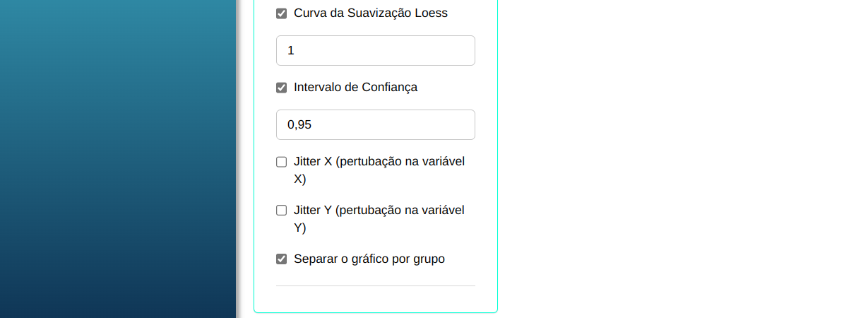
Task: Click the "Curva da Suavização Loess" label text
Action: [370, 13]
